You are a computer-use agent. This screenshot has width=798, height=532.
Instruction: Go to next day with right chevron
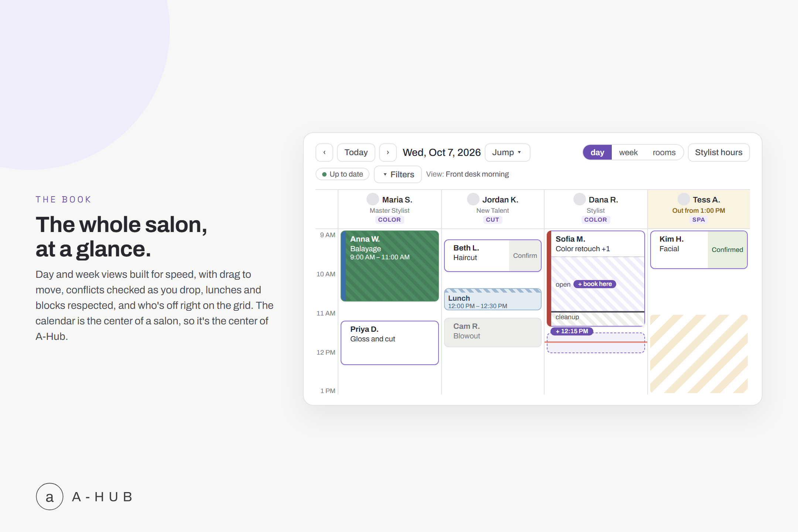[x=388, y=153]
